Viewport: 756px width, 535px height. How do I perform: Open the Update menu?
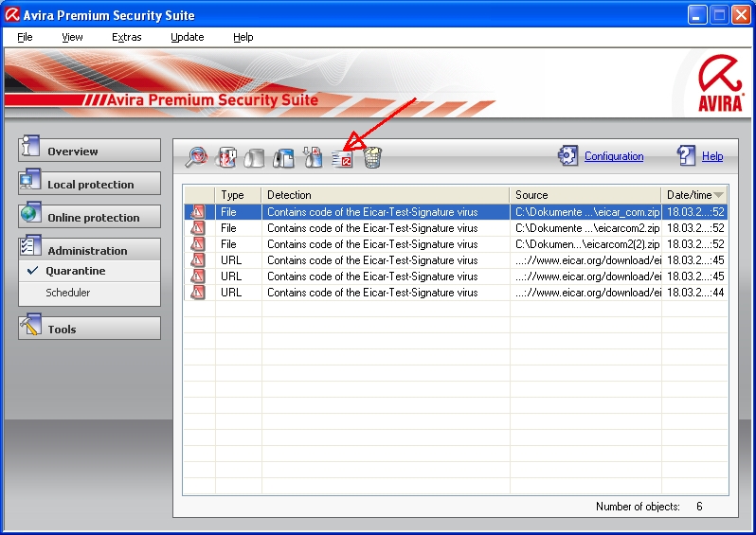[x=187, y=37]
